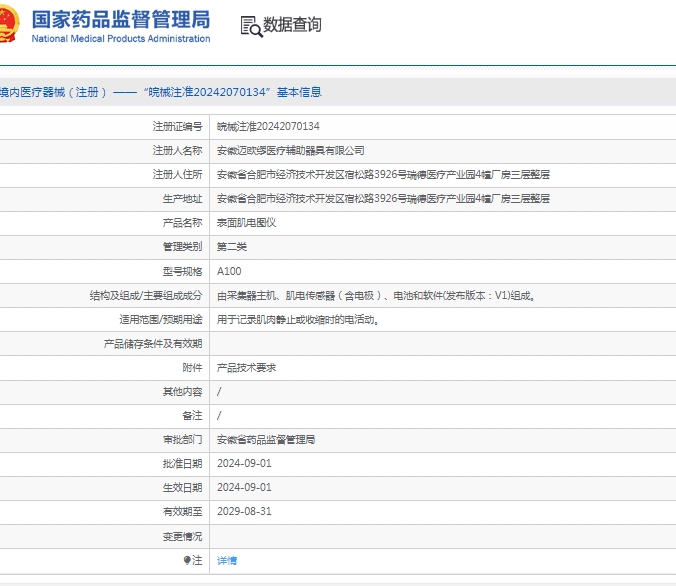The width and height of the screenshot is (676, 586).
Task: Click the 有效期至 label
Action: pos(182,512)
